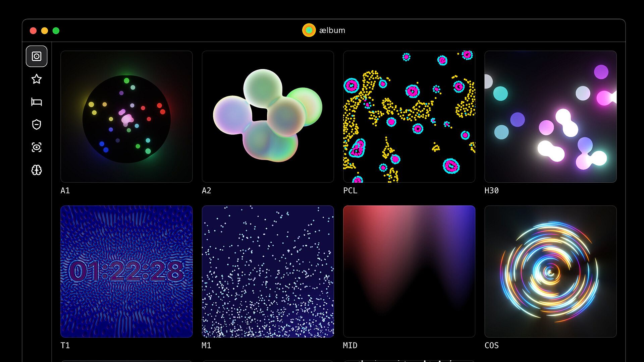Select the PCL particle life thumbnail

point(409,117)
